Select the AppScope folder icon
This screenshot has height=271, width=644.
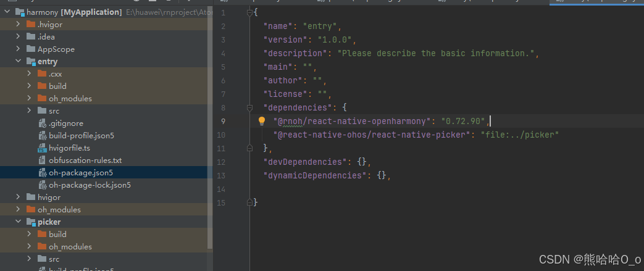point(31,49)
